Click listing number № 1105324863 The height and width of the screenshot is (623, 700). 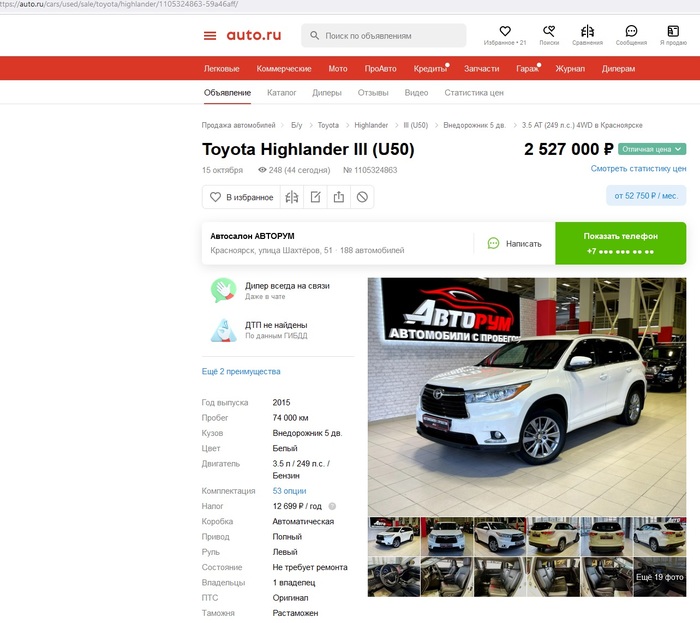pos(370,170)
